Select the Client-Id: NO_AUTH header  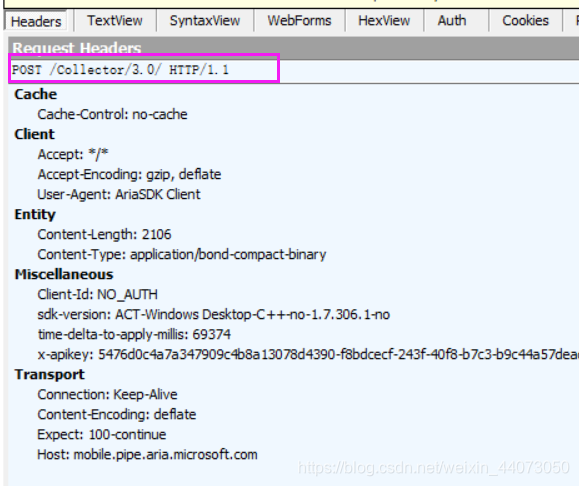pyautogui.click(x=97, y=294)
